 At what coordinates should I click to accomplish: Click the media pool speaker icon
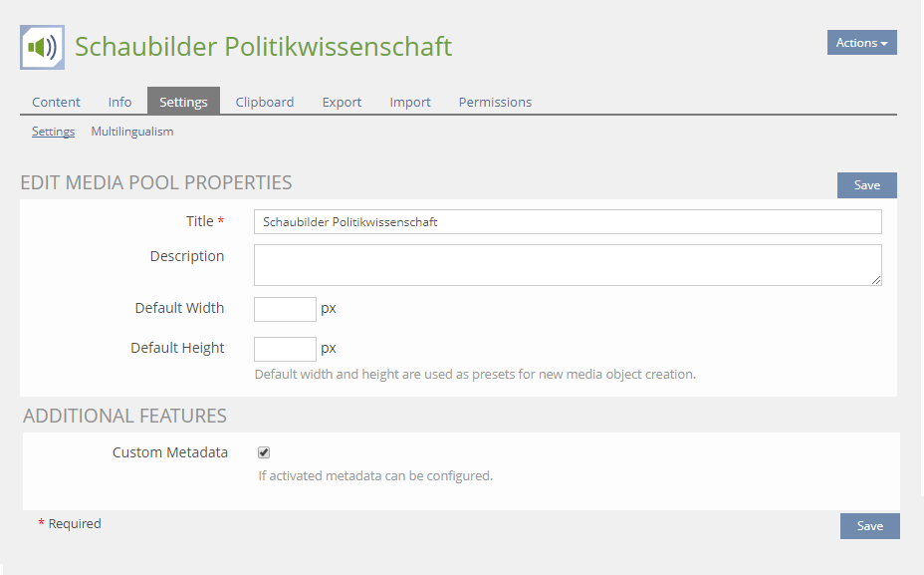[x=42, y=47]
